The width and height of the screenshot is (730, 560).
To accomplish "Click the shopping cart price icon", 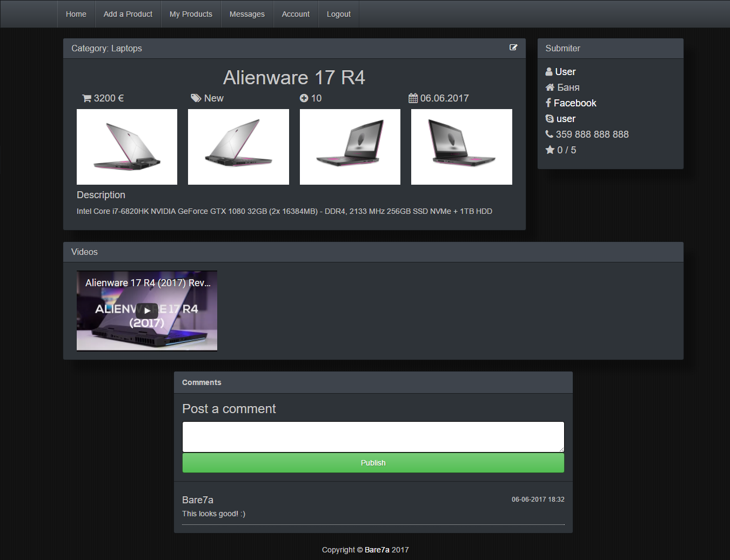I will [x=86, y=98].
